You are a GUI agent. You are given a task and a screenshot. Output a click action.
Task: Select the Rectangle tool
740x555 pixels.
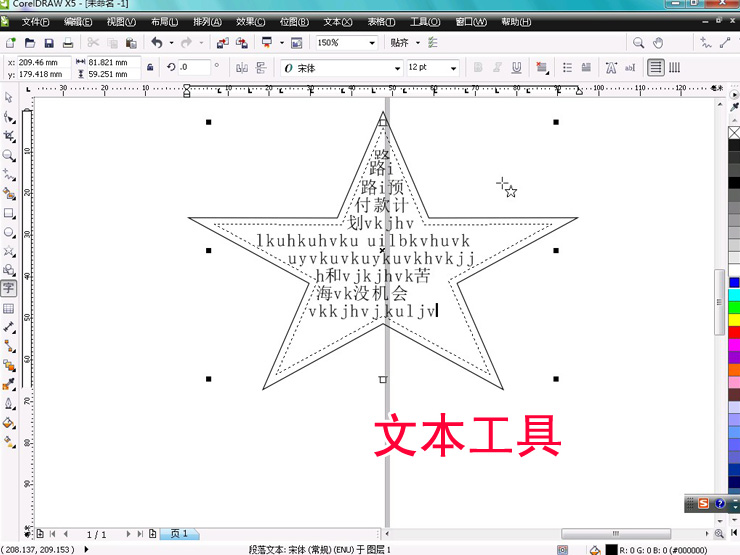point(9,213)
